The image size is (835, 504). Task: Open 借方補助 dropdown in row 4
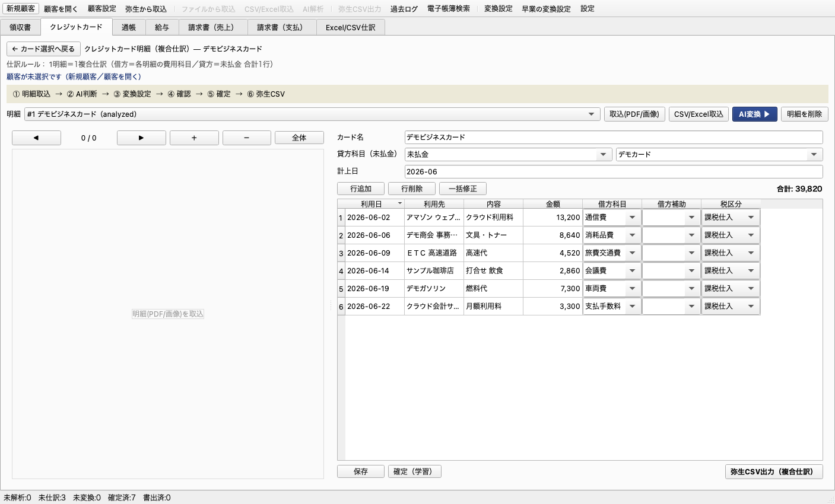tap(671, 271)
